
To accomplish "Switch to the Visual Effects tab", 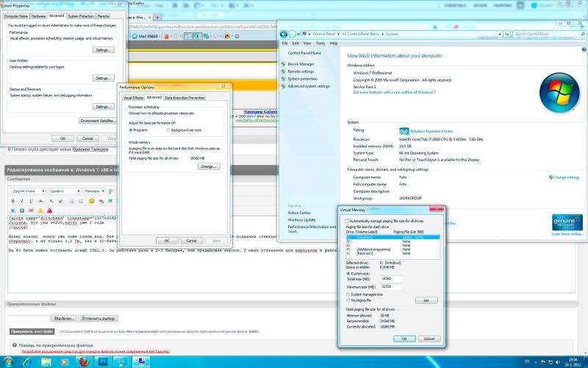I will [133, 98].
